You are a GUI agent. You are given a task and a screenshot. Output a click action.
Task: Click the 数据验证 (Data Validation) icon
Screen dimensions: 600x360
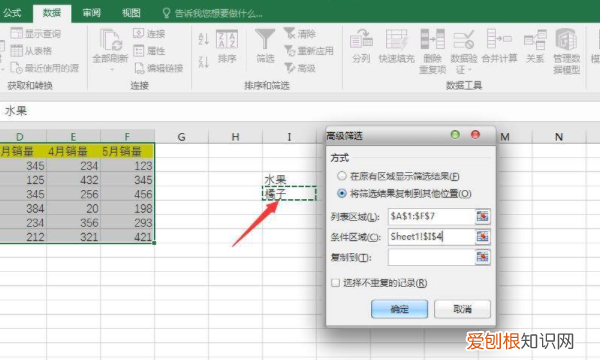pyautogui.click(x=464, y=39)
